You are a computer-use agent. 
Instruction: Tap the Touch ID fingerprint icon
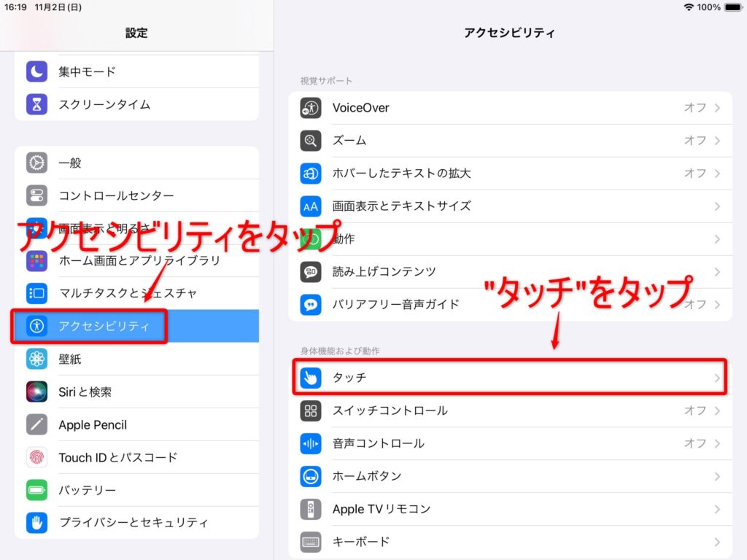click(x=37, y=457)
